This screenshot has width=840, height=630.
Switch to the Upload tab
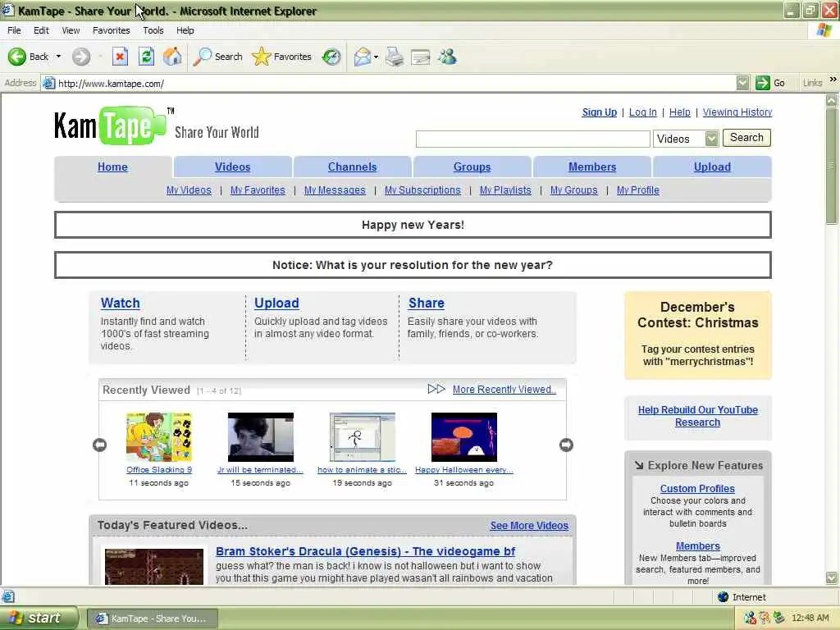tap(712, 167)
